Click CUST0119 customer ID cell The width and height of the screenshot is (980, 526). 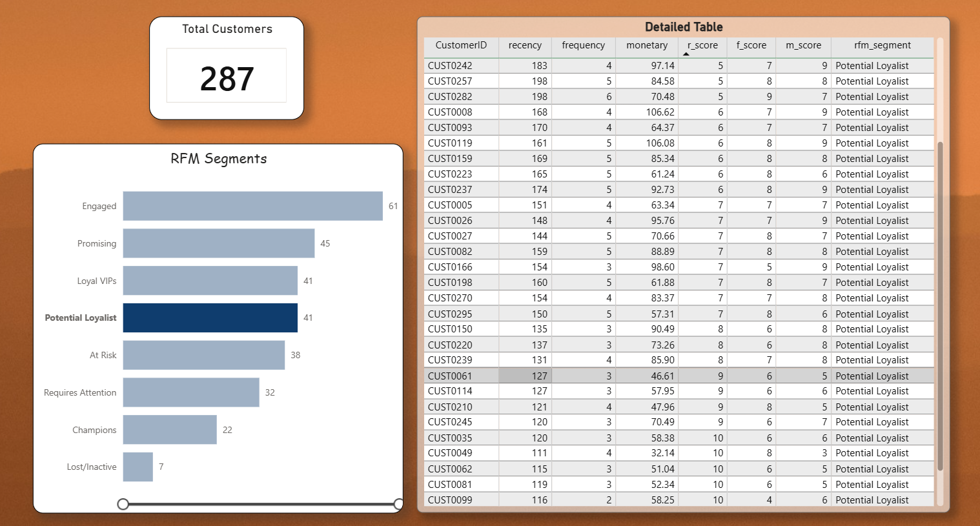click(x=450, y=143)
